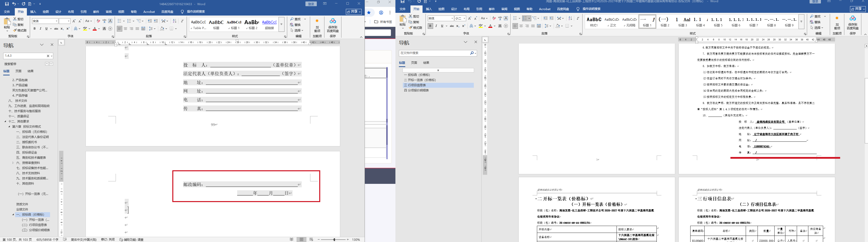Viewport: 868px width, 242px height.
Task: Toggle Italic in the right Word window
Action: point(436,26)
